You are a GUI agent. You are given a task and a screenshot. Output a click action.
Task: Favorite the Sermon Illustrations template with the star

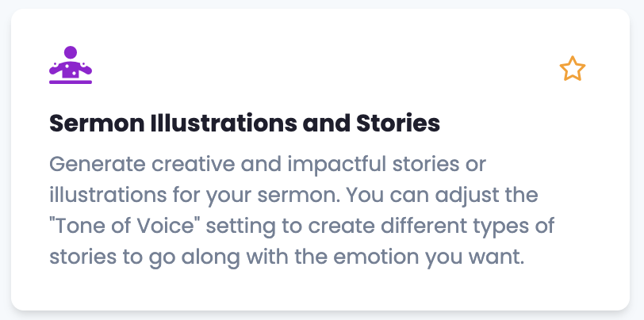click(x=572, y=69)
